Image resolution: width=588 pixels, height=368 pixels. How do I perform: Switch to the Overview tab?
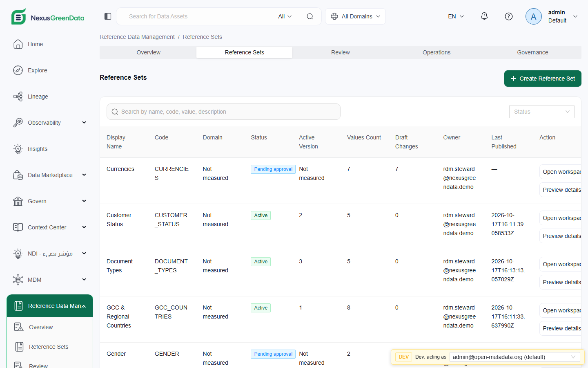(148, 52)
